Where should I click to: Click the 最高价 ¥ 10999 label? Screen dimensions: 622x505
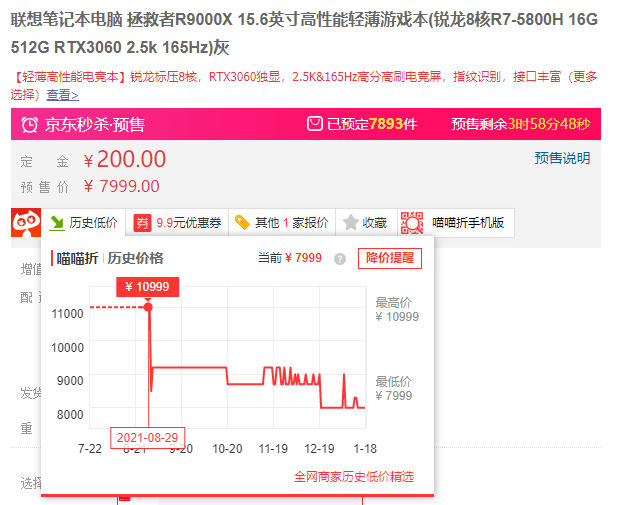397,310
